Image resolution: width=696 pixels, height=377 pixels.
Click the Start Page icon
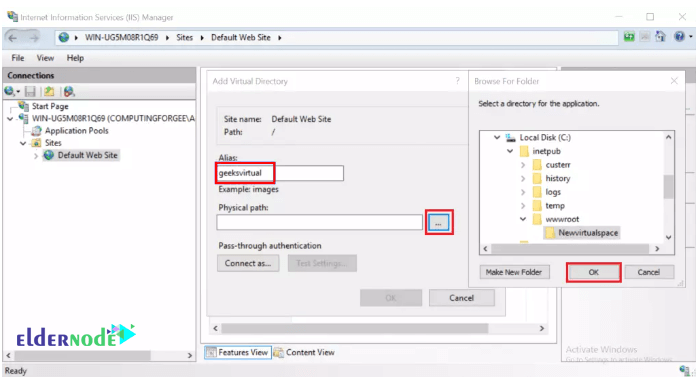[23, 106]
